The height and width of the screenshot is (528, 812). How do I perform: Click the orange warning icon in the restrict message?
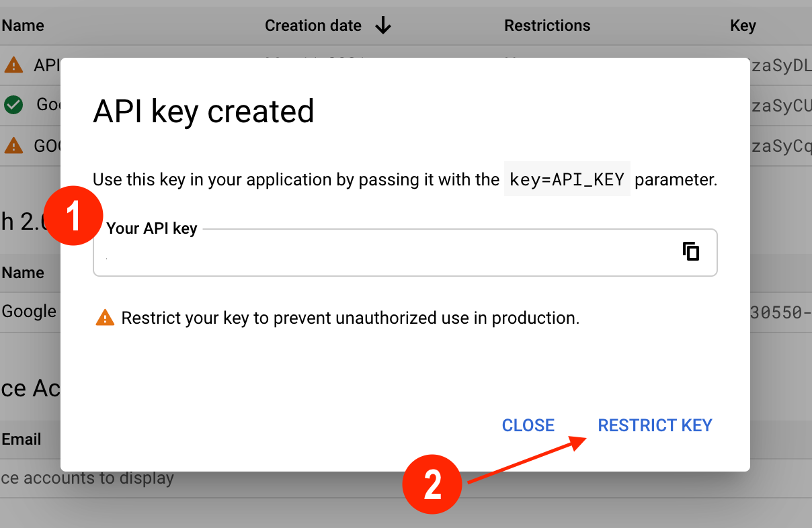(105, 317)
